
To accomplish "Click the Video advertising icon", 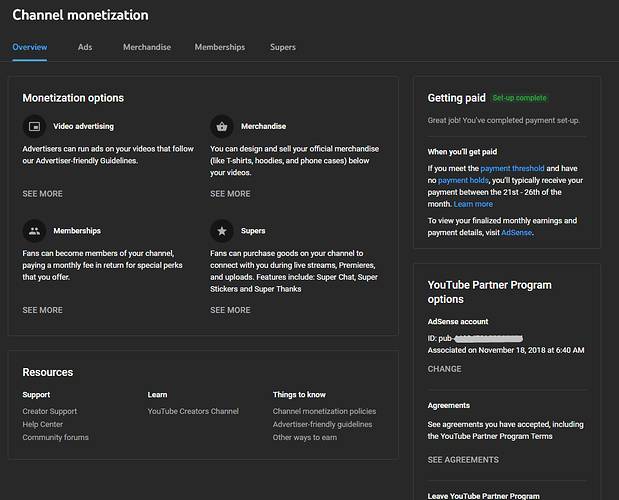I will tap(34, 126).
